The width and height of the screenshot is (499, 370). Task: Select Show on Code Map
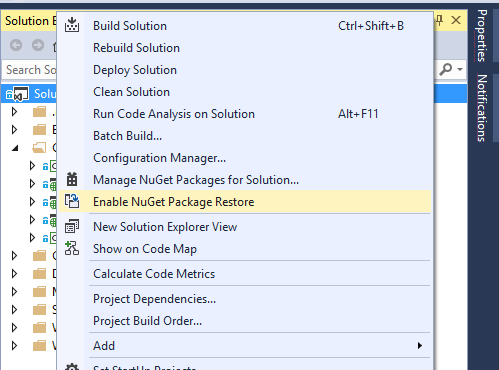click(x=245, y=249)
